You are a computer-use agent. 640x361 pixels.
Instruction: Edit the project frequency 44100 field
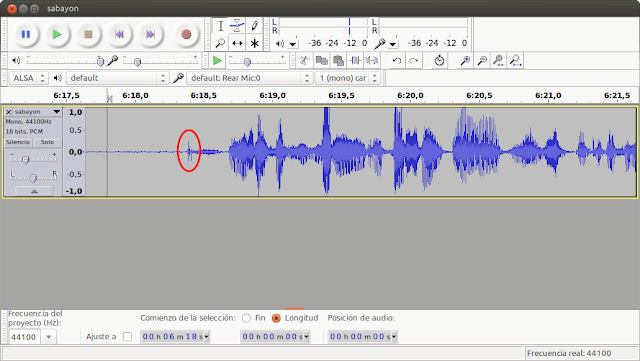coord(24,337)
